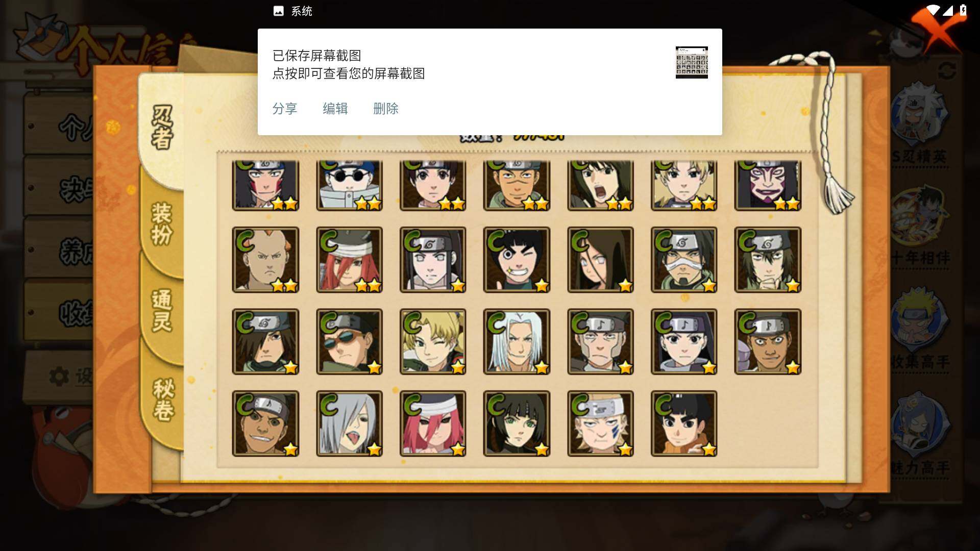Switch to the 装扮 tab
The height and width of the screenshot is (551, 980).
click(x=162, y=224)
